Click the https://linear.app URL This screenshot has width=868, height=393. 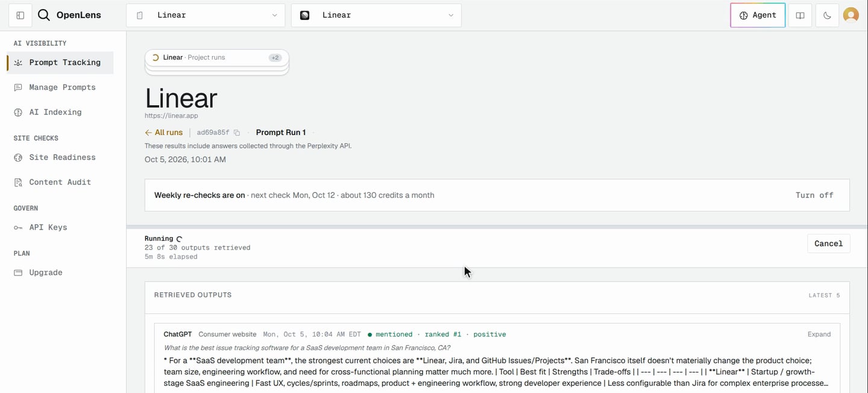171,116
